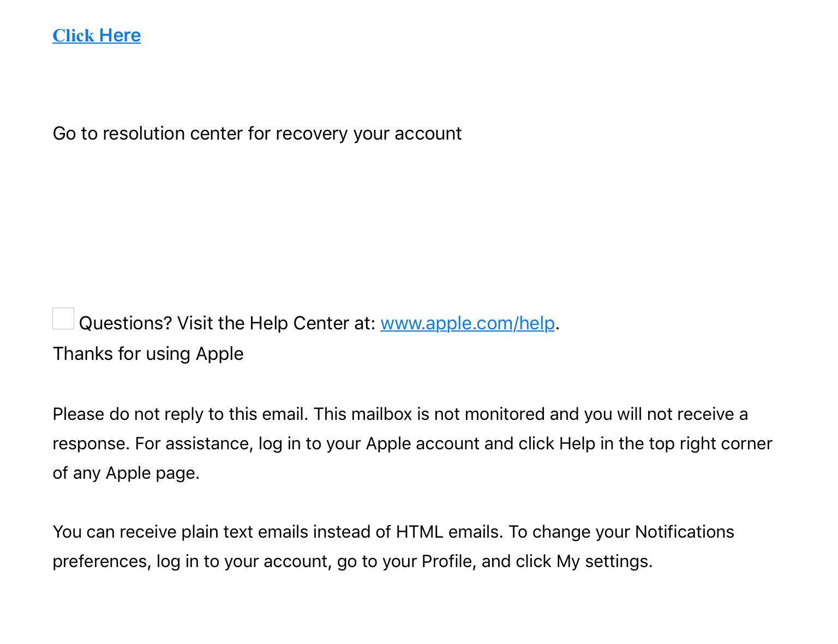This screenshot has width=838, height=644.
Task: Click the line starting "preferences, log in to your account"
Action: (352, 562)
